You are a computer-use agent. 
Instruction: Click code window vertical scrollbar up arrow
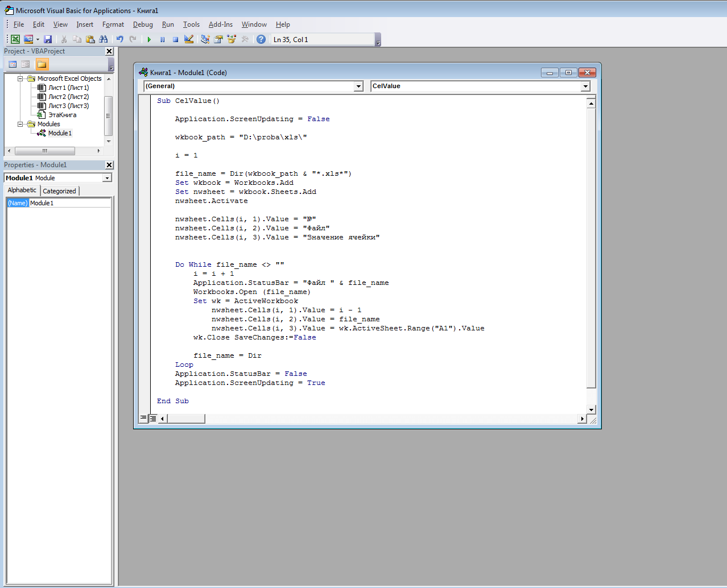point(591,103)
